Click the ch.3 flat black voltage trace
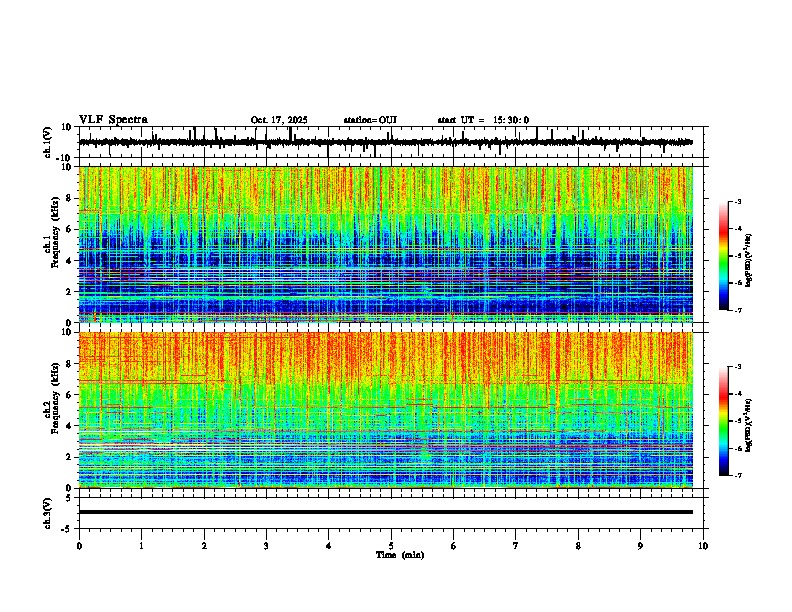This screenshot has height=612, width=792. [x=386, y=512]
